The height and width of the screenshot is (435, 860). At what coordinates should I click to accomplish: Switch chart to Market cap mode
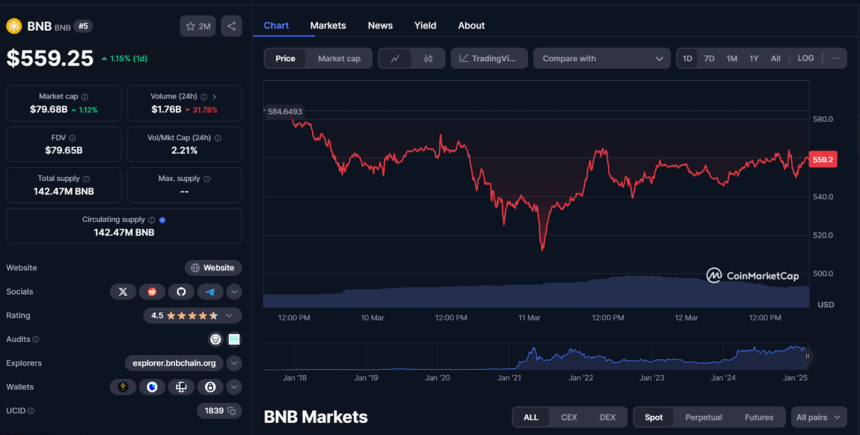(339, 59)
